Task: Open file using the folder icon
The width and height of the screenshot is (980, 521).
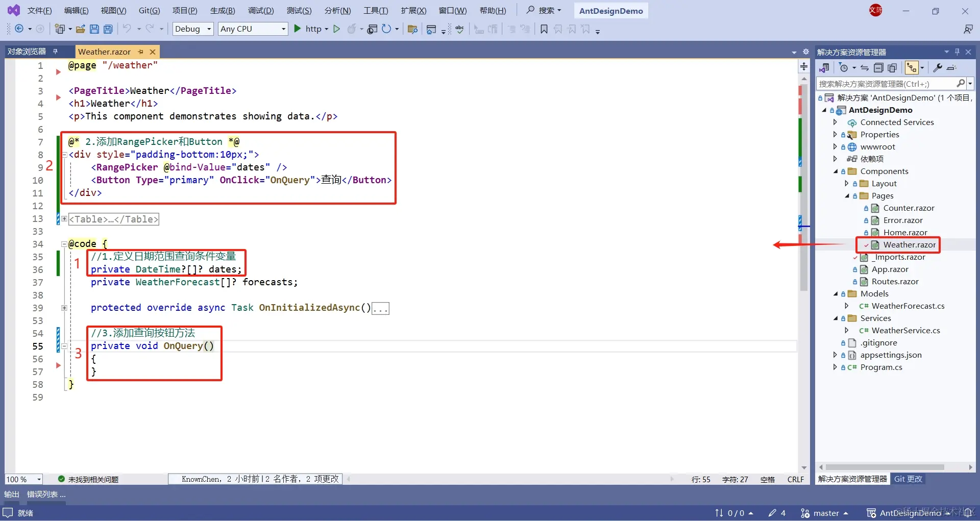Action: [x=81, y=29]
